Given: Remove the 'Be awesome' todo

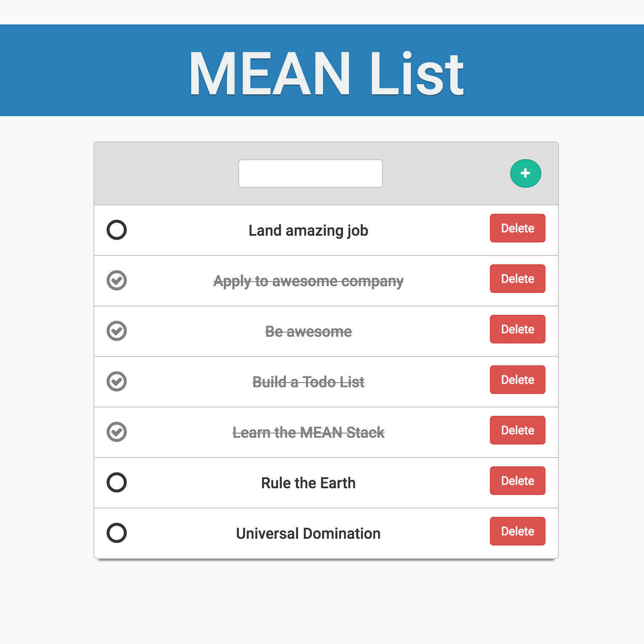Looking at the screenshot, I should [518, 329].
